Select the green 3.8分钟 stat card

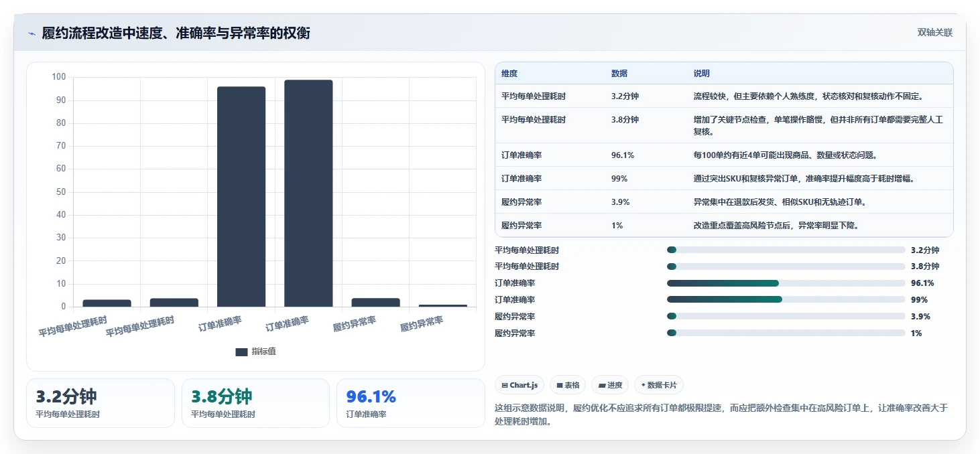[255, 403]
